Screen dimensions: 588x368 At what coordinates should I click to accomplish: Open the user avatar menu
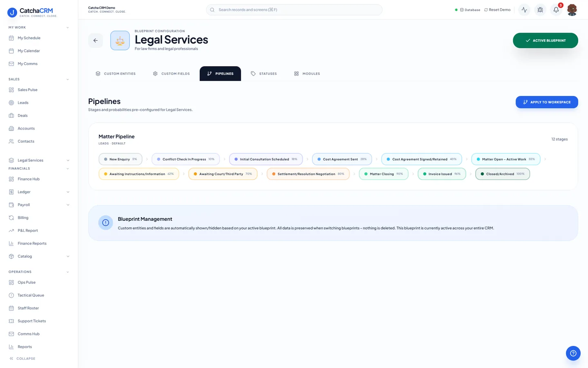[x=572, y=10]
